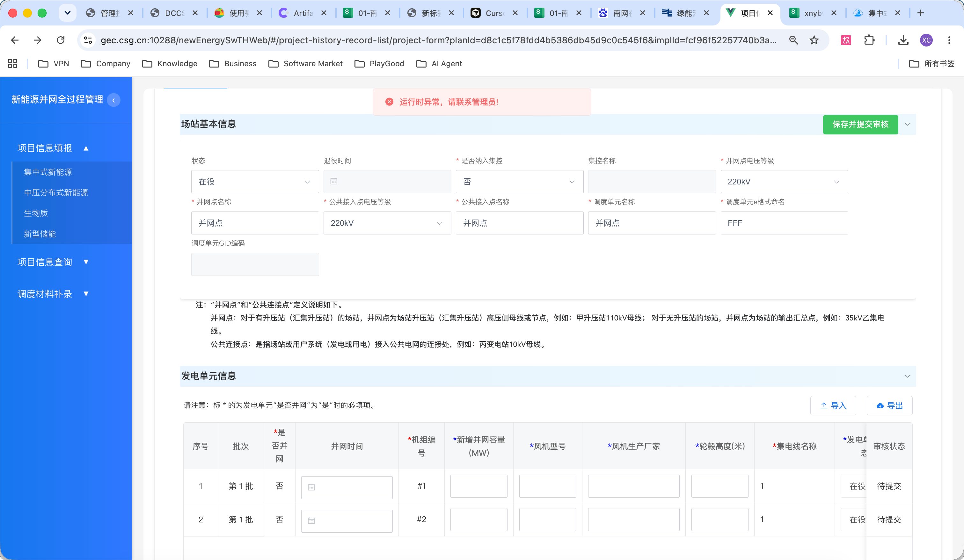Open the apps grid icon in bookmarks bar
The image size is (964, 560).
coord(13,63)
